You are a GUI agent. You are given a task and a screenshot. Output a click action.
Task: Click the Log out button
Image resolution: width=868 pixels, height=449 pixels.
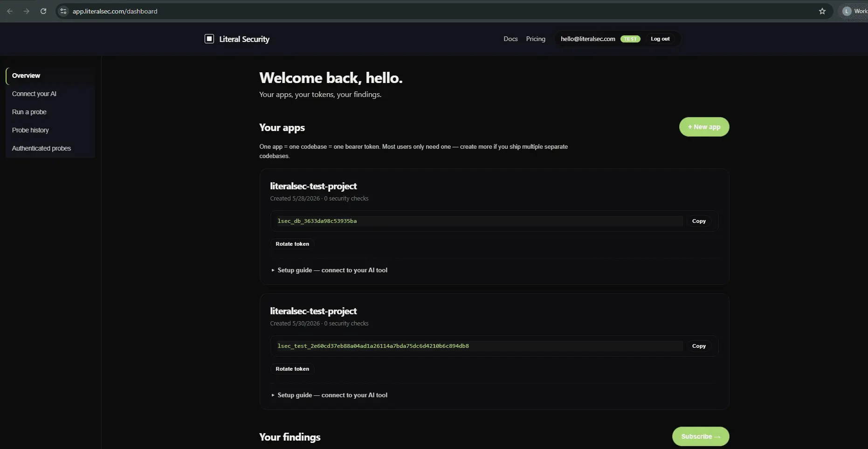click(x=660, y=39)
